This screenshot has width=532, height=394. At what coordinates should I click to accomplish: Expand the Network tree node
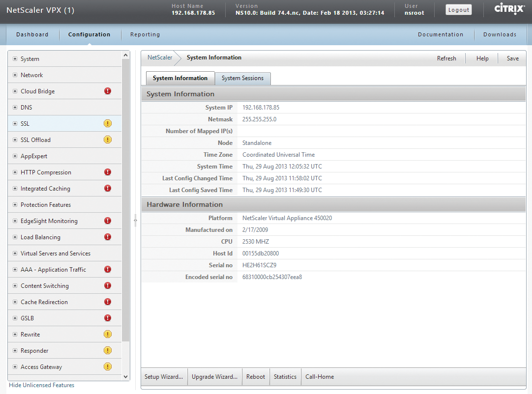point(15,75)
